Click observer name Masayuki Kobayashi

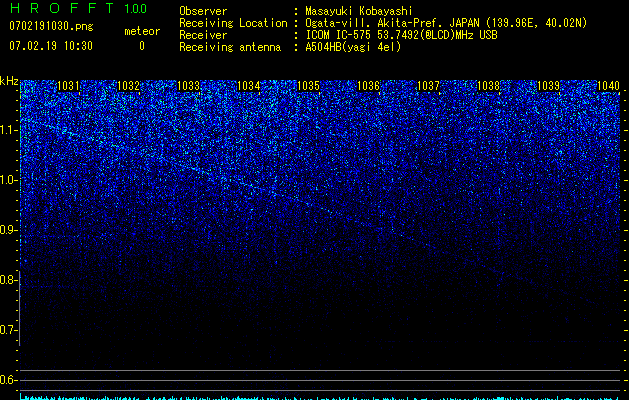click(x=359, y=11)
